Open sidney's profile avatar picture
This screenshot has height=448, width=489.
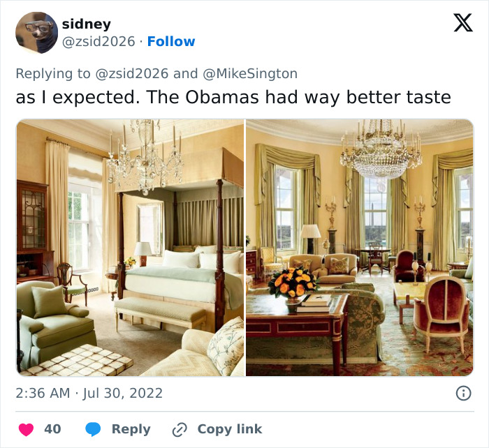click(37, 33)
